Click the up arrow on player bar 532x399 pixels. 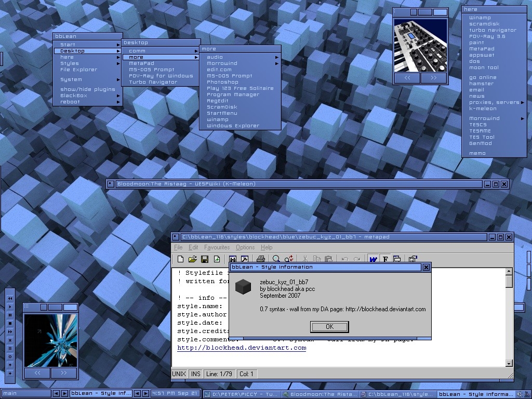(x=10, y=365)
